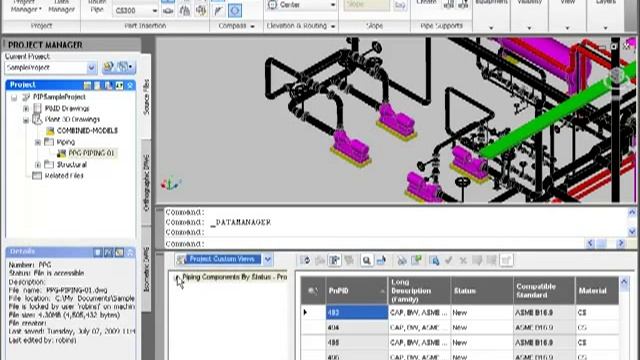
Task: Select PnPID cell 494
Action: click(357, 328)
